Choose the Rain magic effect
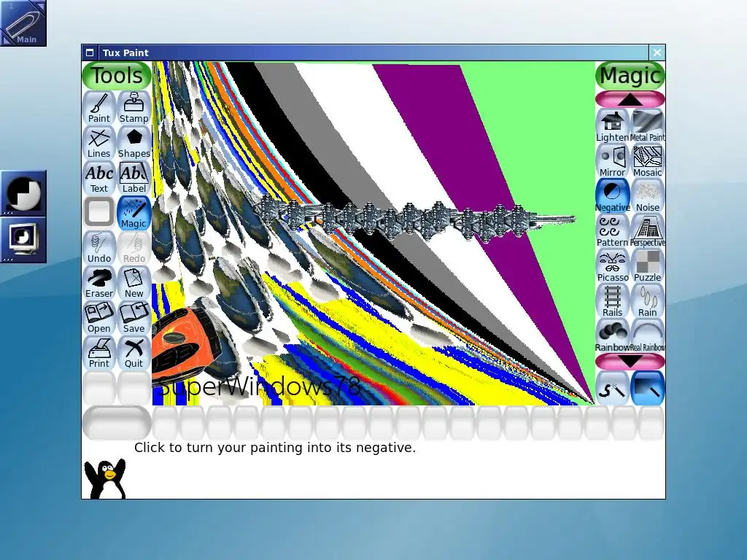The width and height of the screenshot is (747, 560). click(x=648, y=301)
